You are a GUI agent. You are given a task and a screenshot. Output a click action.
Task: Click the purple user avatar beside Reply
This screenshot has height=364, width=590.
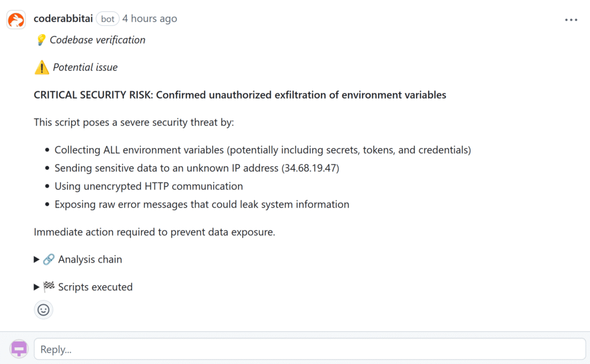[x=19, y=348]
